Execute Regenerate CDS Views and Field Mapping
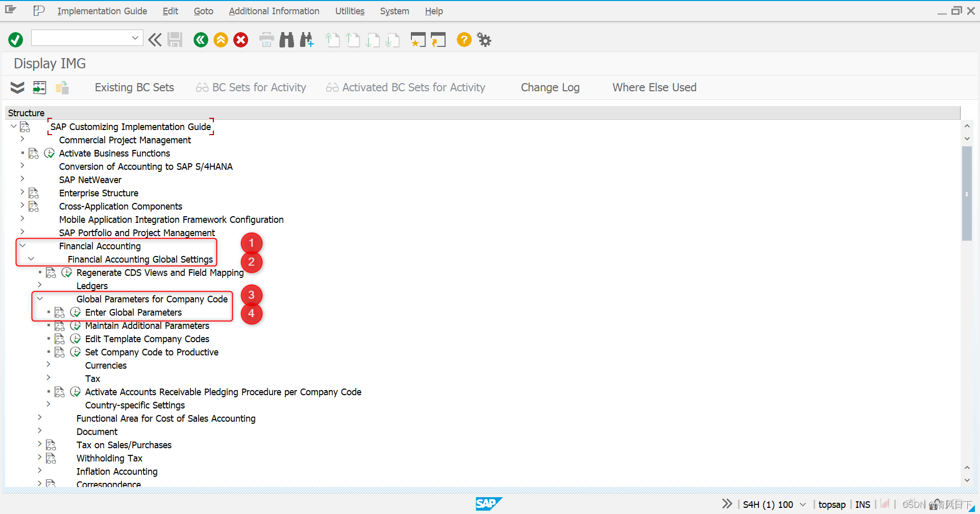Image resolution: width=980 pixels, height=514 pixels. (x=67, y=272)
